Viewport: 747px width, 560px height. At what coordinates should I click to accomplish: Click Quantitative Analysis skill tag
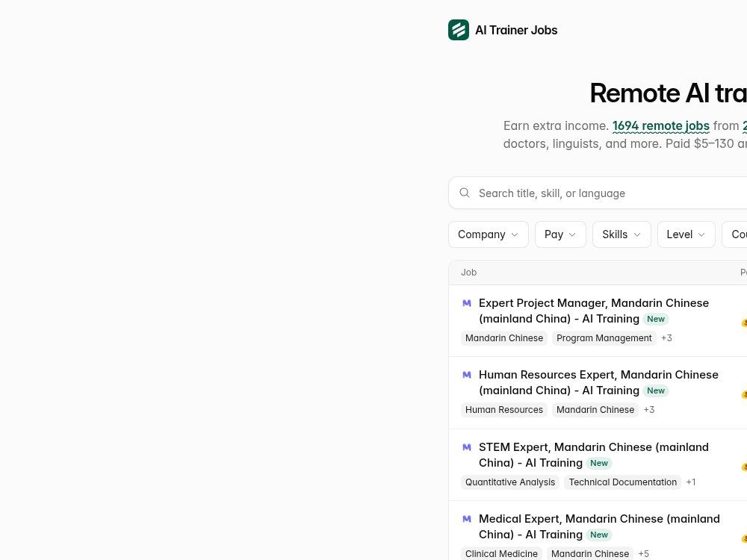(x=510, y=482)
